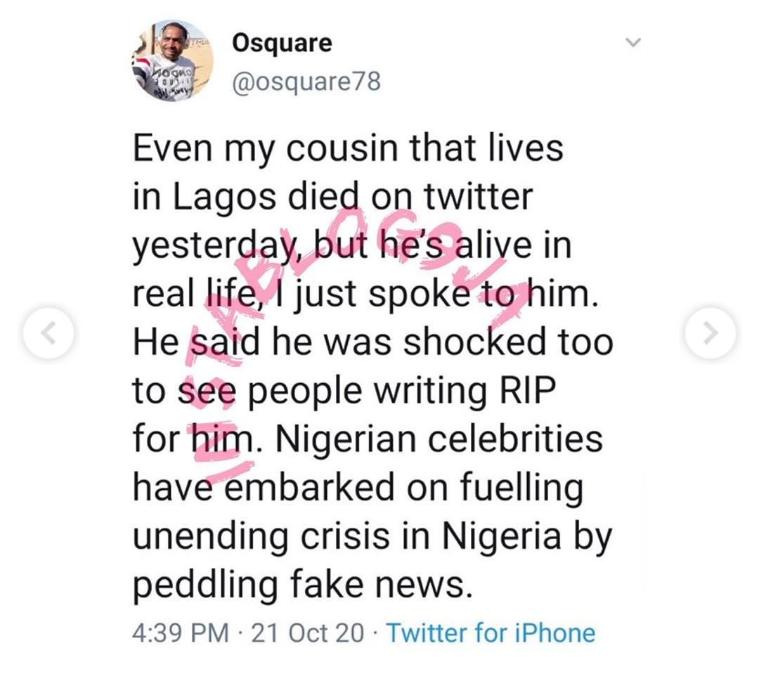Click the Osquare display name

pyautogui.click(x=281, y=43)
